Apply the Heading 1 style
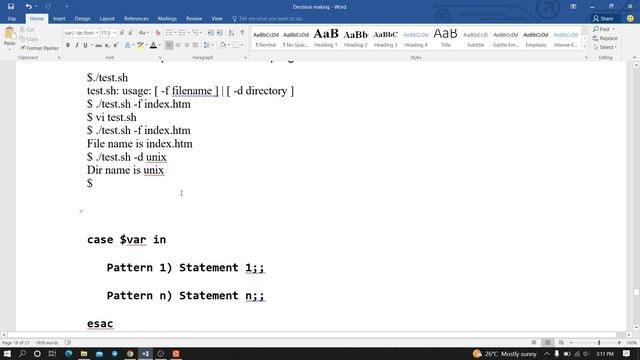This screenshot has width=640, height=360. tap(326, 38)
